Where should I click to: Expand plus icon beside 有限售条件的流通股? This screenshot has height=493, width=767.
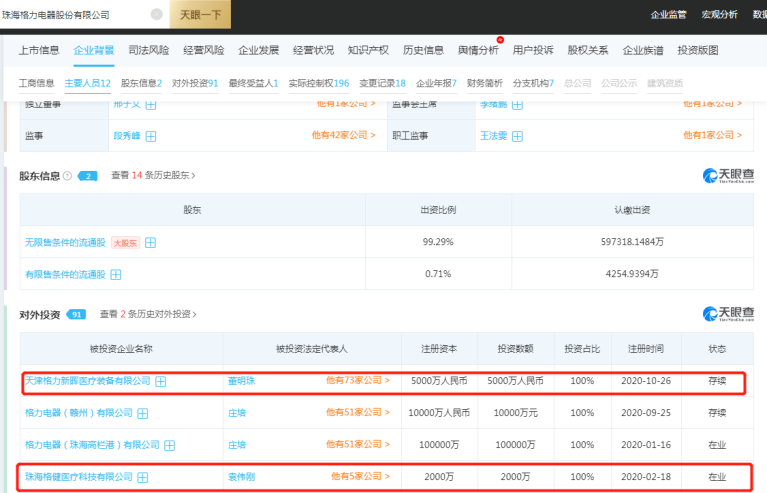coord(115,275)
